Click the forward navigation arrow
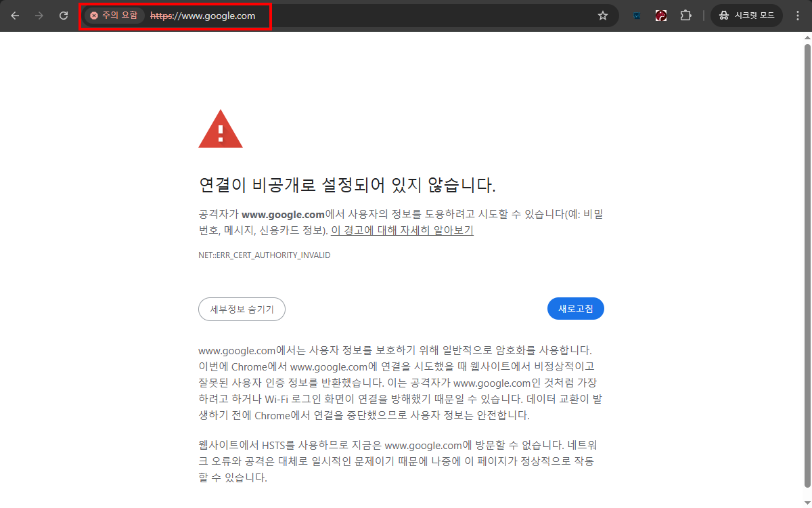Viewport: 812px width, 508px height. (x=39, y=16)
